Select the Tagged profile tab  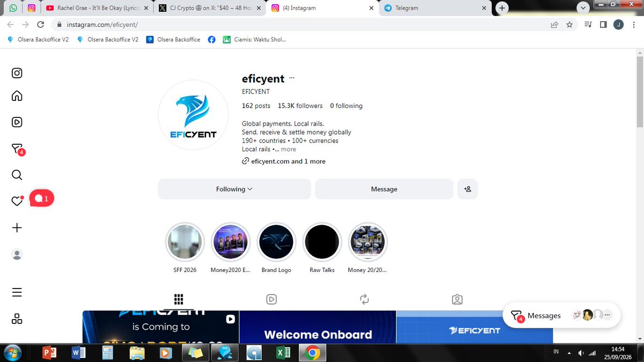pos(457,299)
